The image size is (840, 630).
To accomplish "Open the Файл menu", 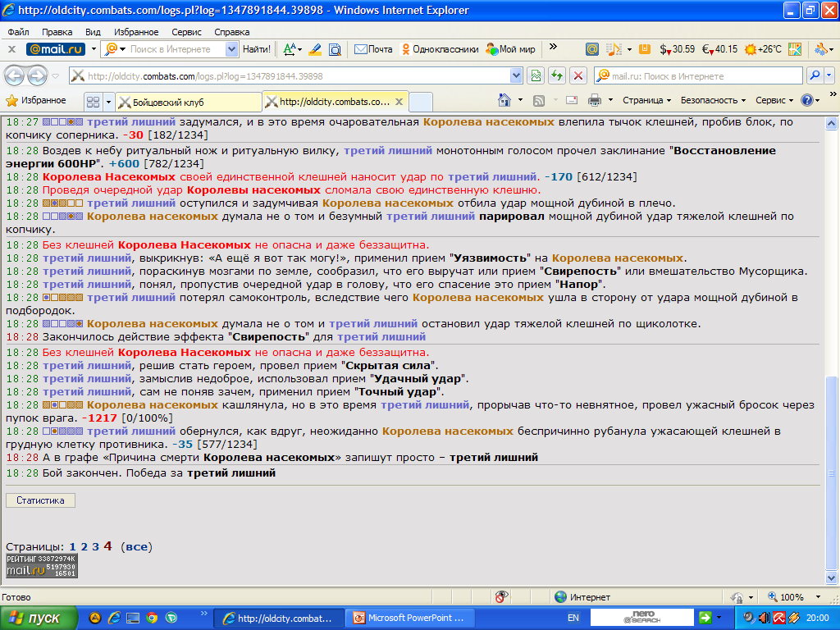I will [18, 32].
